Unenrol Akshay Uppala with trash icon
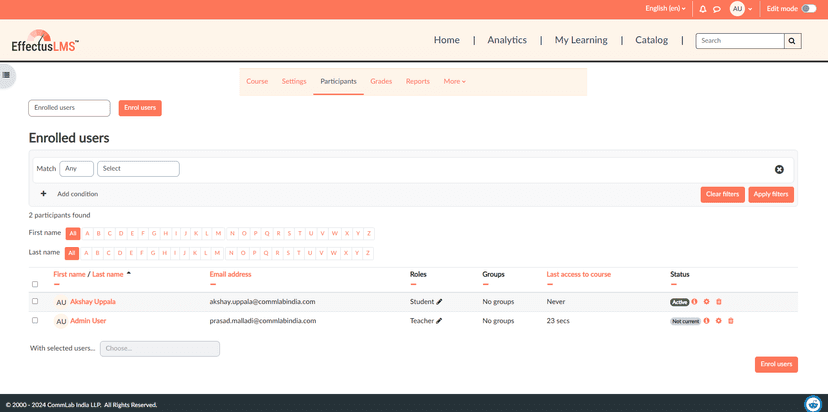Screen dimensions: 828x412 (719, 302)
